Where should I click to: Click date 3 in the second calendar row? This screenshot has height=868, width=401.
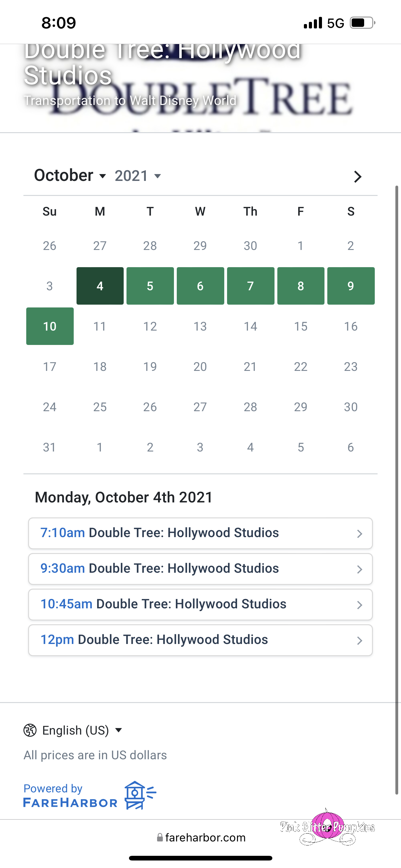coord(50,286)
